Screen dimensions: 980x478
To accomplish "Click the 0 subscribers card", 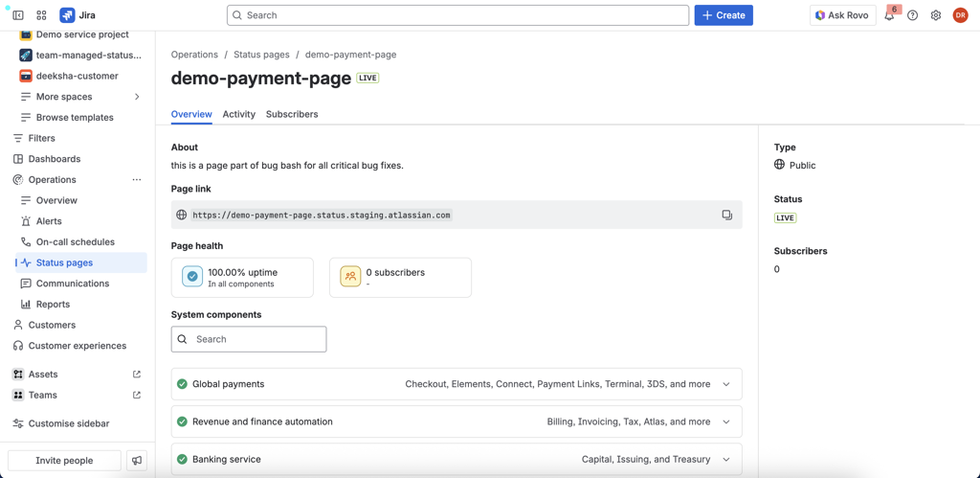I will tap(401, 277).
